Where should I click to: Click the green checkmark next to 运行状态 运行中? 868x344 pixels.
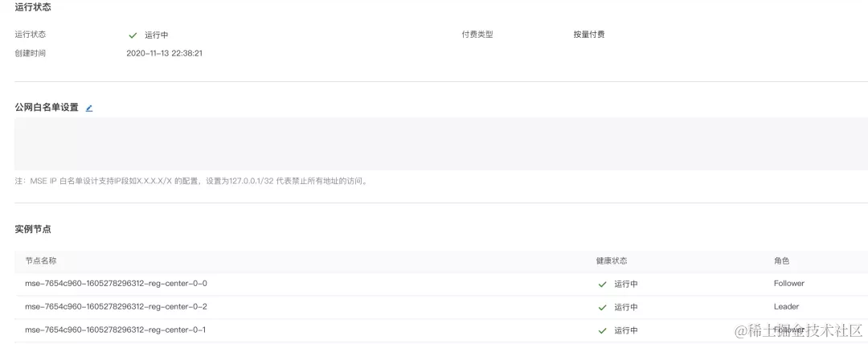133,35
